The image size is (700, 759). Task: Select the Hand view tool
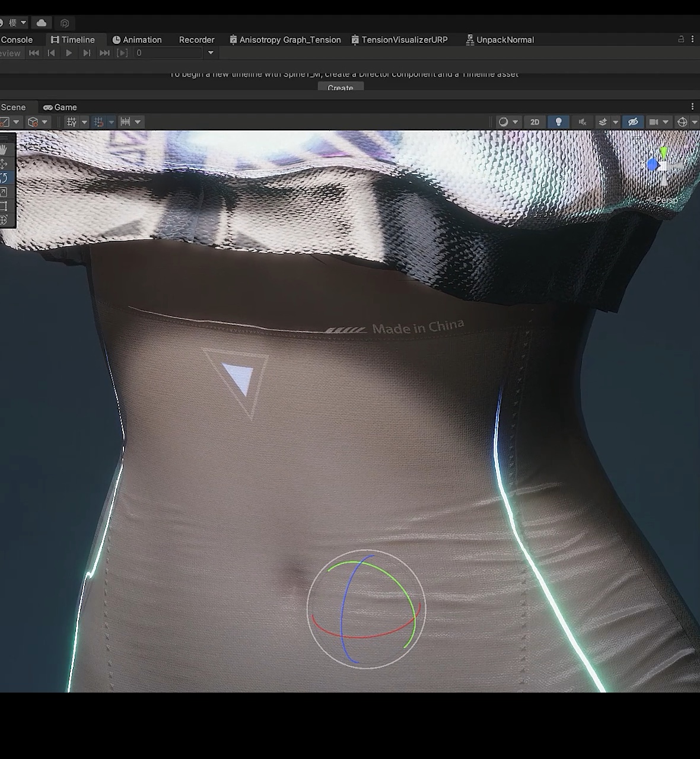tap(4, 149)
